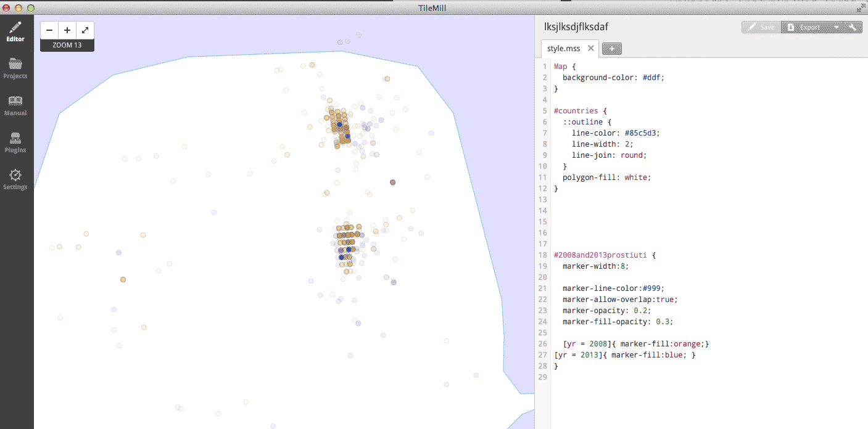868x429 pixels.
Task: Click the Save button
Action: (x=761, y=27)
